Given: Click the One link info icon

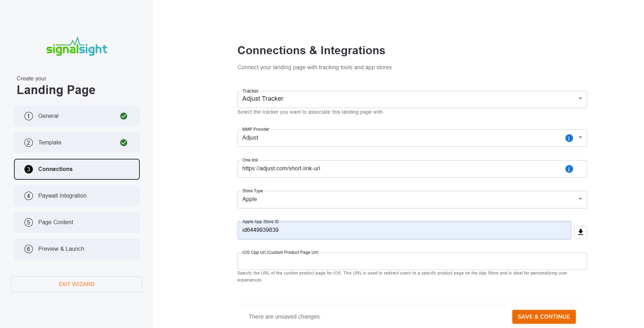Looking at the screenshot, I should point(569,169).
